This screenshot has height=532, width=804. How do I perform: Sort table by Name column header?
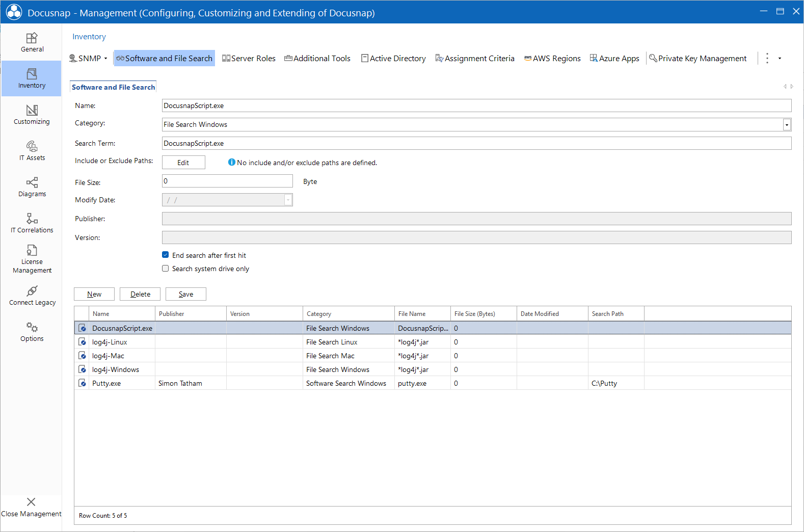pyautogui.click(x=122, y=314)
